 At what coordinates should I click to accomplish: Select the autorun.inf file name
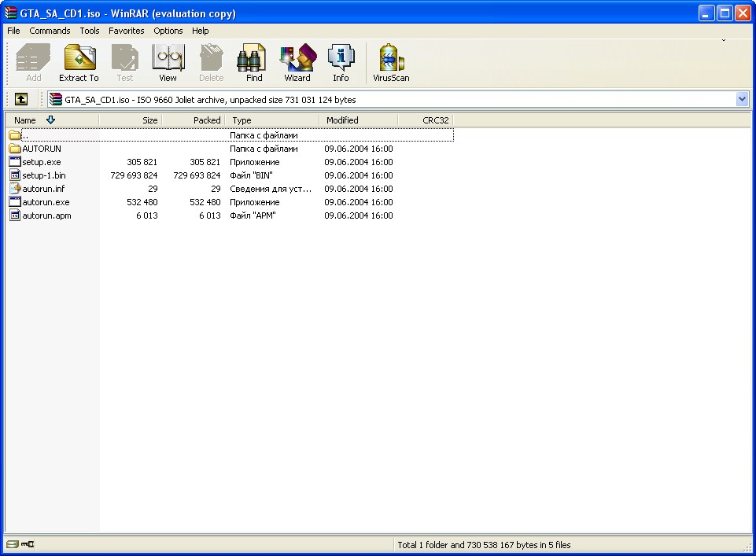[43, 189]
